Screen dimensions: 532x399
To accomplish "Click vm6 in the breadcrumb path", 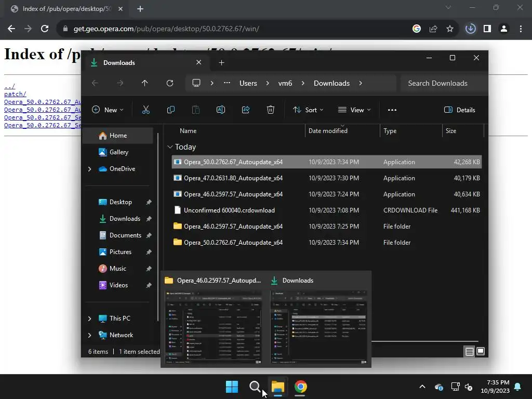I will 285,83.
